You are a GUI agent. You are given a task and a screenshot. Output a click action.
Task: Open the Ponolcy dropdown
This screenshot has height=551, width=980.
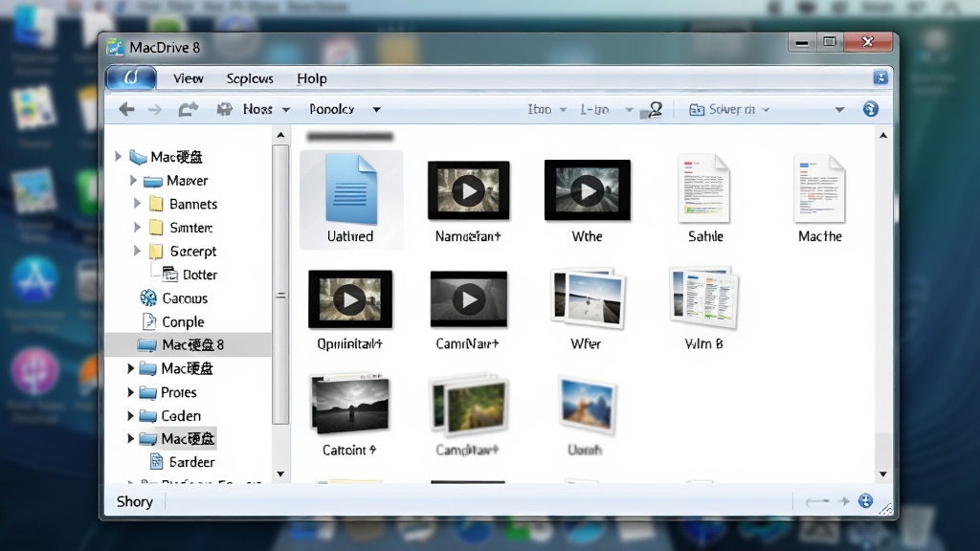pyautogui.click(x=377, y=110)
